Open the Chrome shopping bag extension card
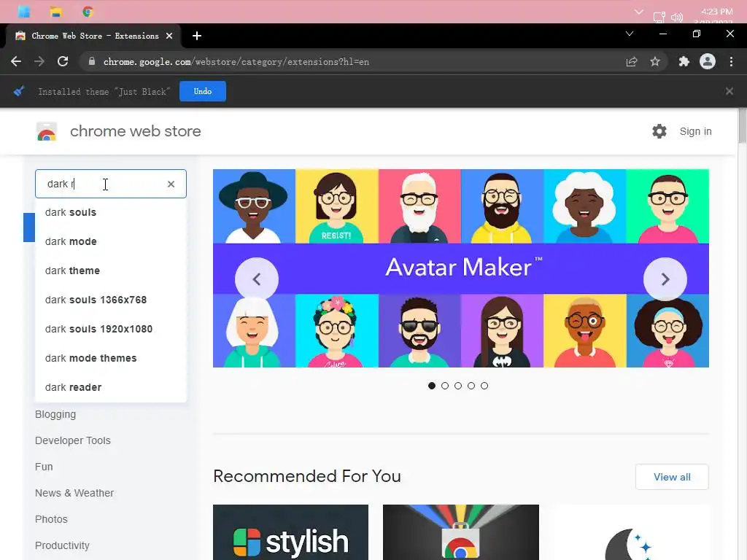 pyautogui.click(x=461, y=532)
